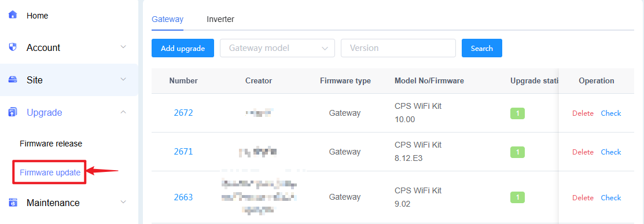Expand the Account menu chevron

[x=123, y=47]
